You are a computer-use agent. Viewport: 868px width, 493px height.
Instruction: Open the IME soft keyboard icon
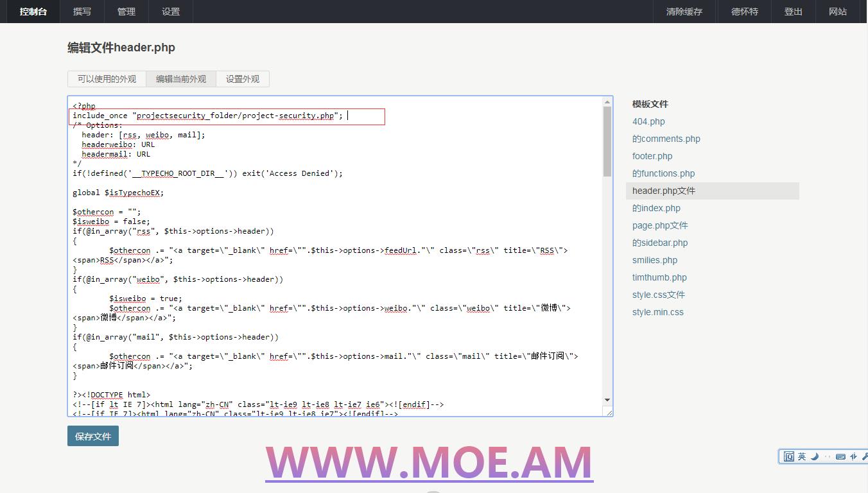coord(840,456)
